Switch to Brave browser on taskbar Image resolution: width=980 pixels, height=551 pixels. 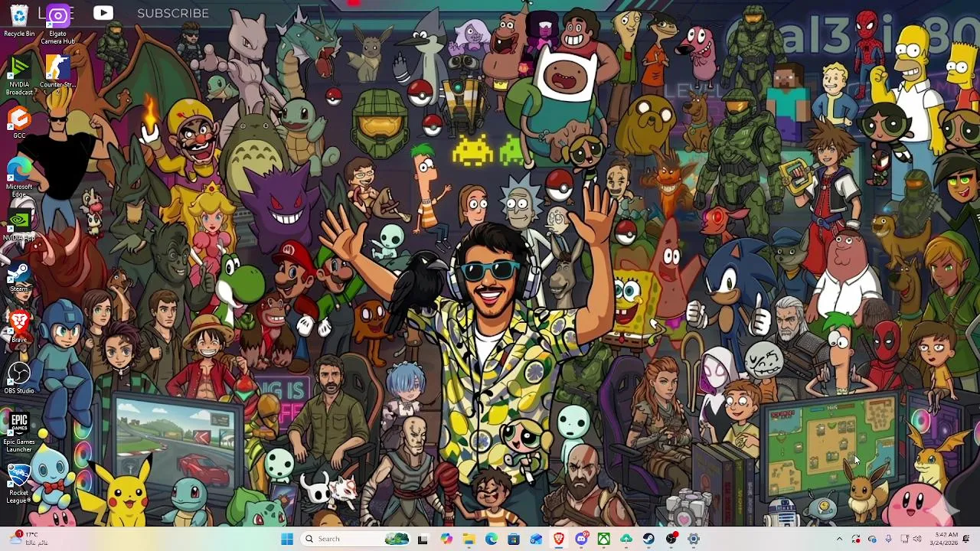559,539
